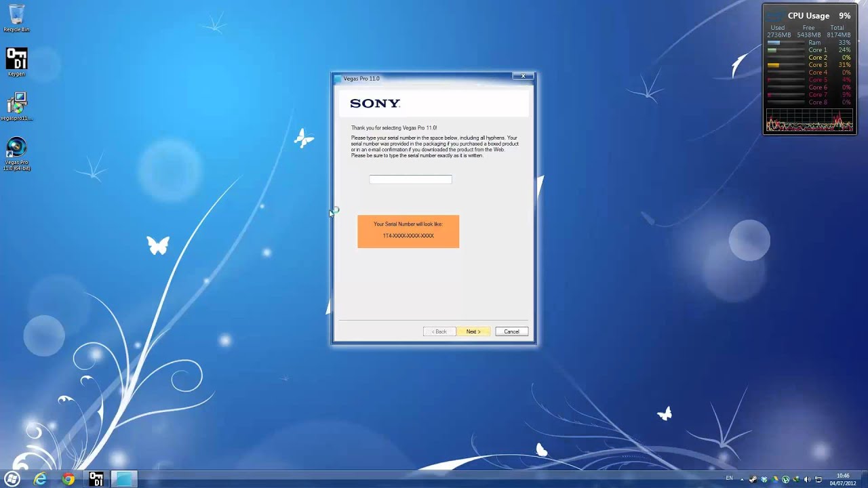Click the CPU Usage gadget title
Image resolution: width=868 pixels, height=488 pixels.
[x=808, y=16]
